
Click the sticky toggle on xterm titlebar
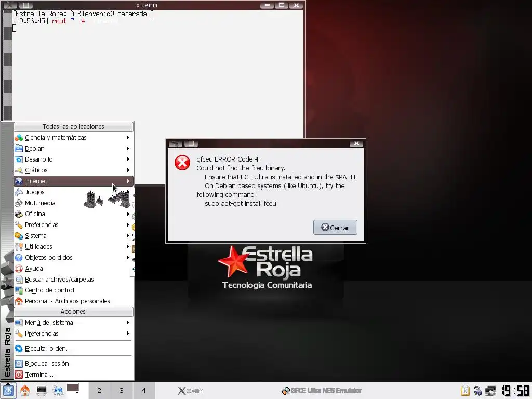[26, 5]
